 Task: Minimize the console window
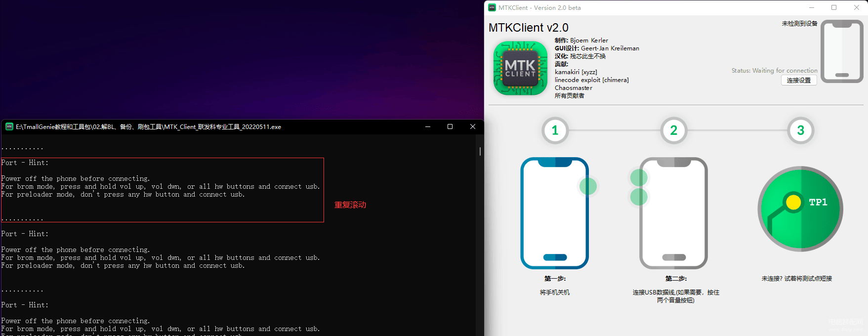click(428, 126)
